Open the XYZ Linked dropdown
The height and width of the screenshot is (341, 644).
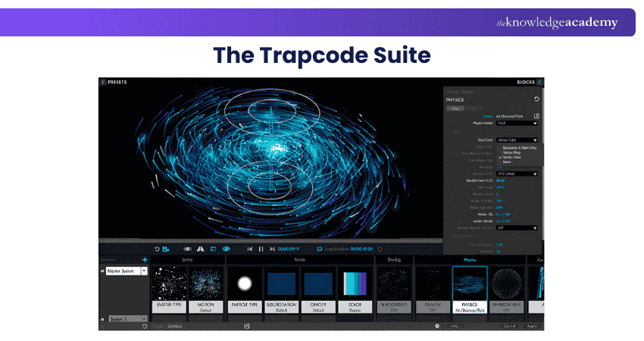coord(517,174)
